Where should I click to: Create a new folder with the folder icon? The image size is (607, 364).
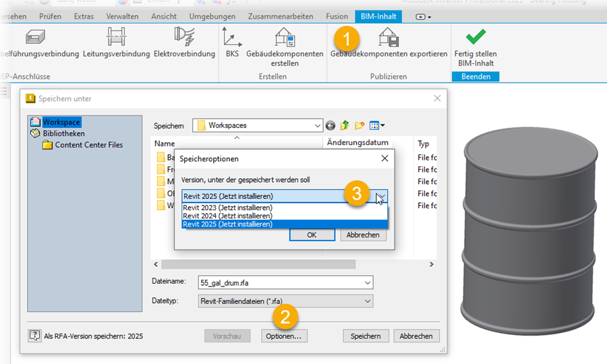[x=359, y=125]
